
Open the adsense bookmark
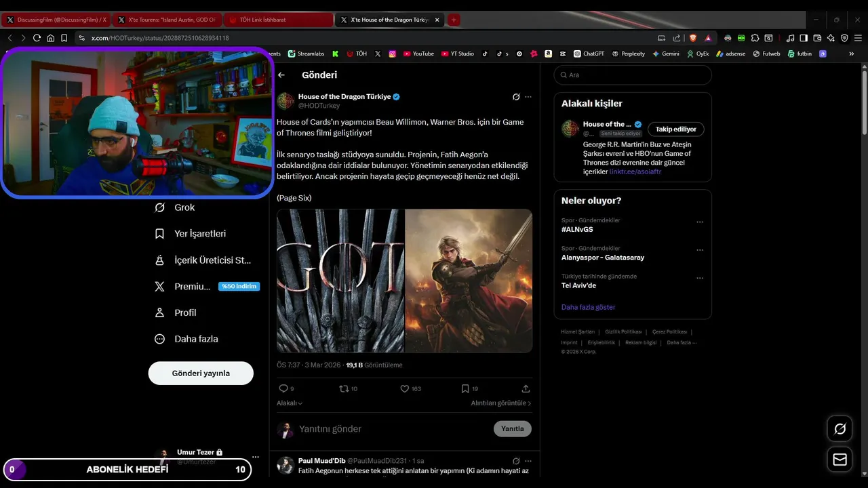[x=730, y=54]
